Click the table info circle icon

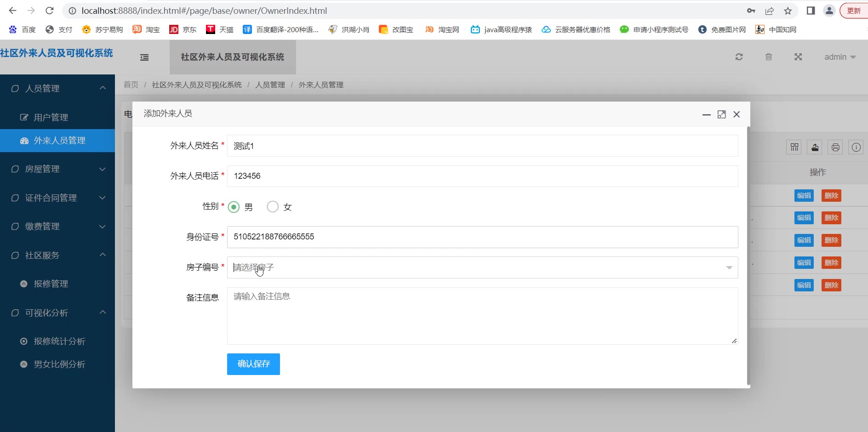856,147
